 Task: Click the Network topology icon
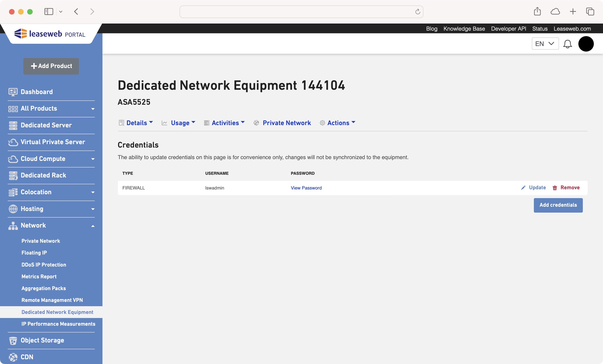pyautogui.click(x=13, y=226)
